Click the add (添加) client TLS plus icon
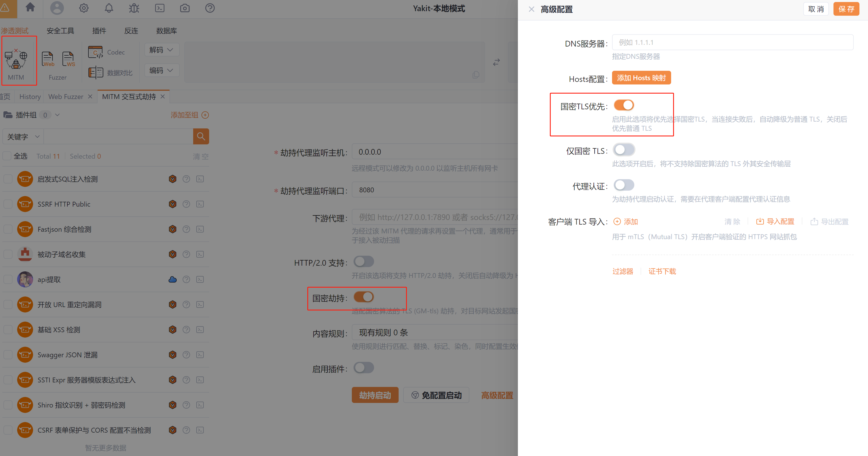The width and height of the screenshot is (868, 456). [x=617, y=221]
